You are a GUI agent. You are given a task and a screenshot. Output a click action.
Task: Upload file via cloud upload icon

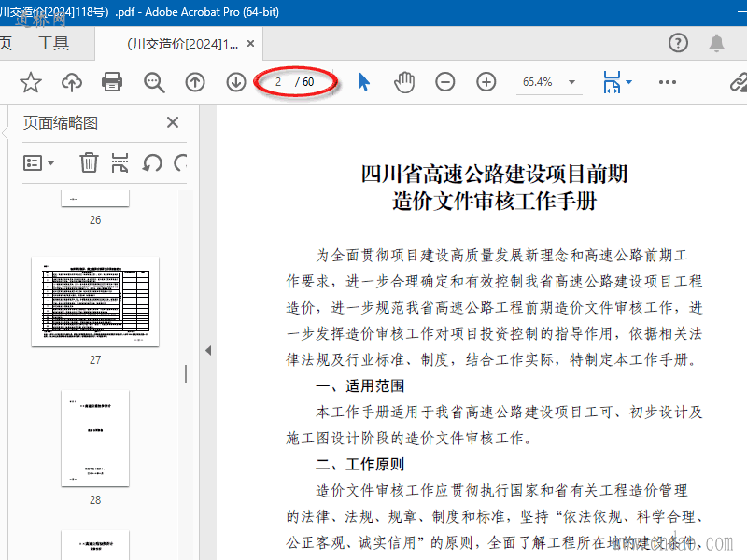point(72,82)
